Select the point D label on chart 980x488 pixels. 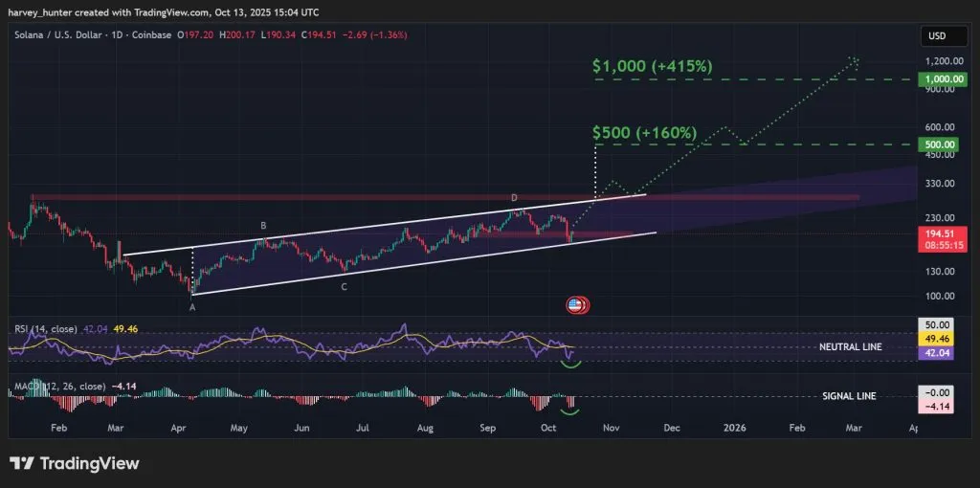click(514, 198)
